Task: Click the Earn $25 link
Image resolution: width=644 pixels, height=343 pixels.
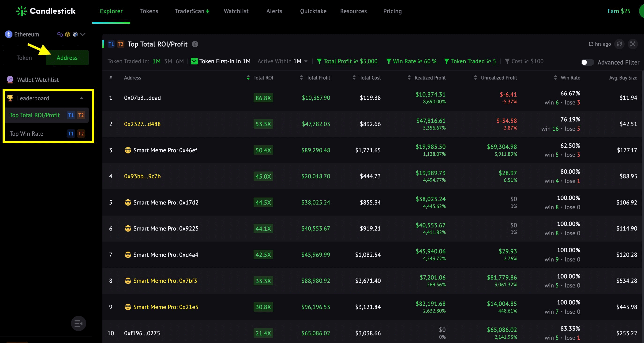Action: point(619,11)
